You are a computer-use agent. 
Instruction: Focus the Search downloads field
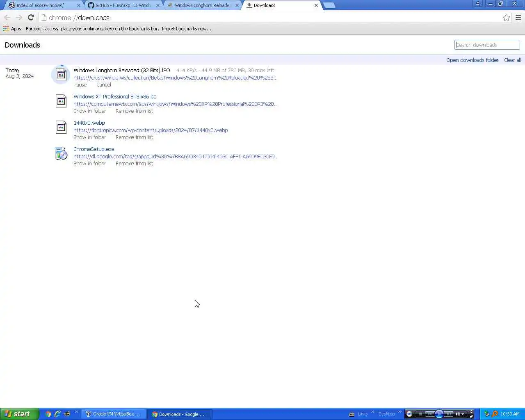tap(487, 45)
